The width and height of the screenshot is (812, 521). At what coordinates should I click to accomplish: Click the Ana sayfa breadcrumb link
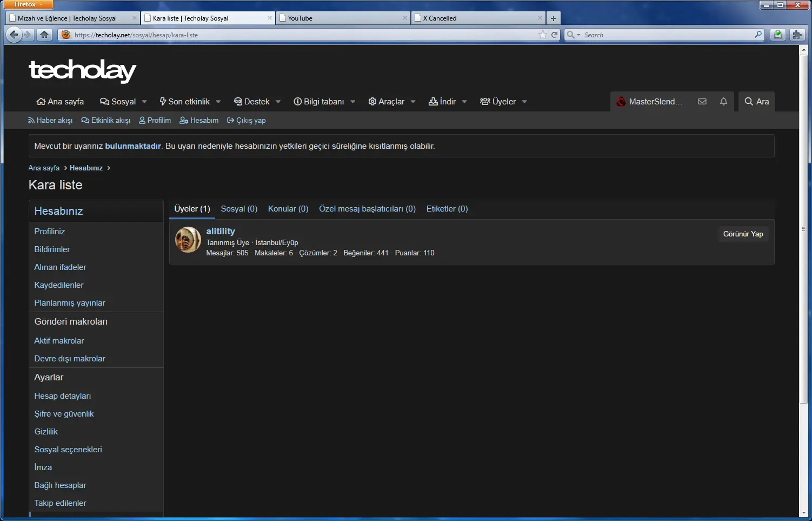[44, 168]
